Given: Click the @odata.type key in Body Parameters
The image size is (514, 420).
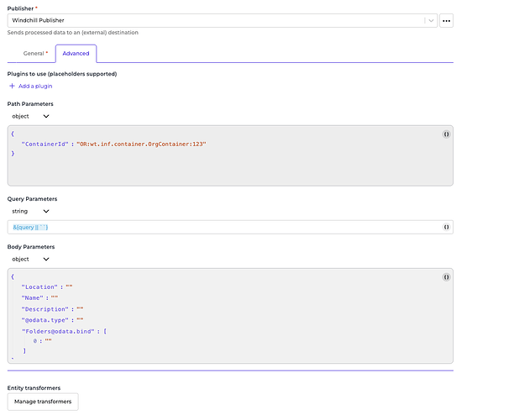Looking at the screenshot, I should pyautogui.click(x=45, y=319).
